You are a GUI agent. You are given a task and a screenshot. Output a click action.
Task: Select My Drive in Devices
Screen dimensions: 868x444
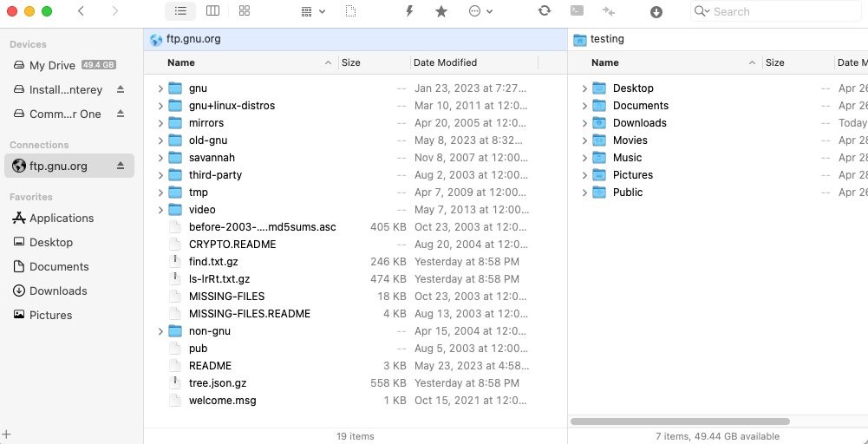[69, 65]
